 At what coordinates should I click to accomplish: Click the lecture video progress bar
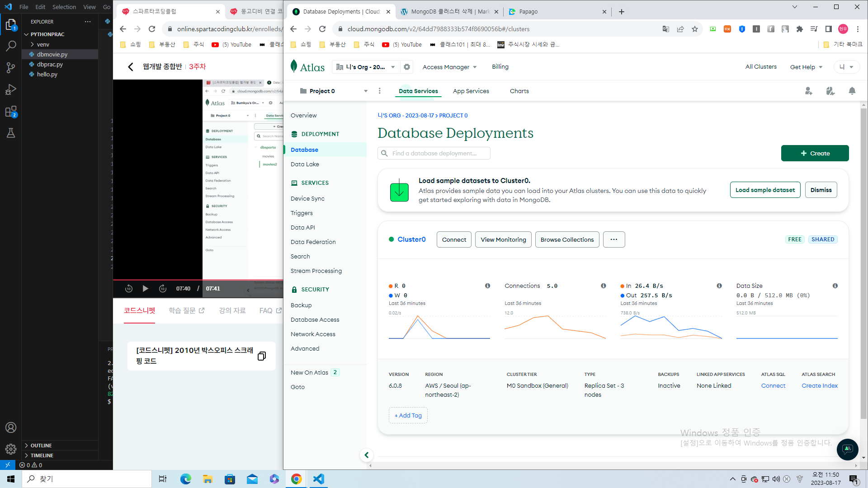coord(198,280)
